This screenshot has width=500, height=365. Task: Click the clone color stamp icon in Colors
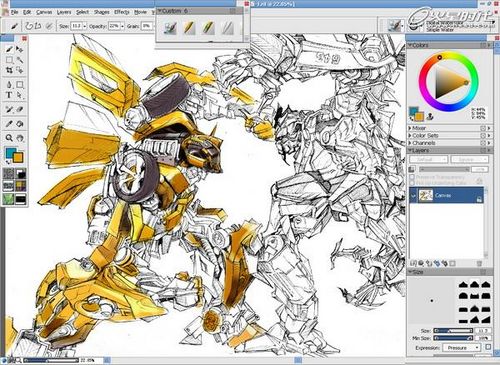click(x=430, y=116)
